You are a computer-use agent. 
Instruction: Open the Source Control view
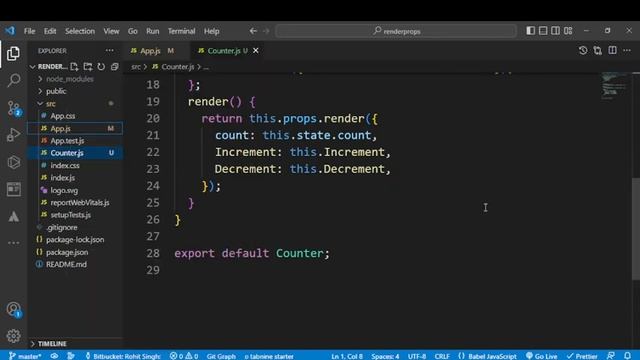click(13, 108)
